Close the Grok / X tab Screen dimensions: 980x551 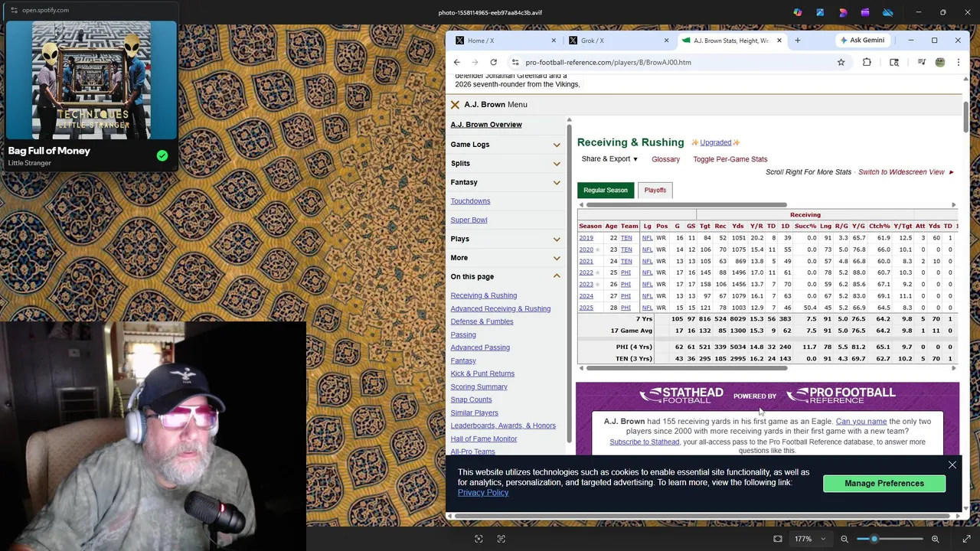[666, 41]
